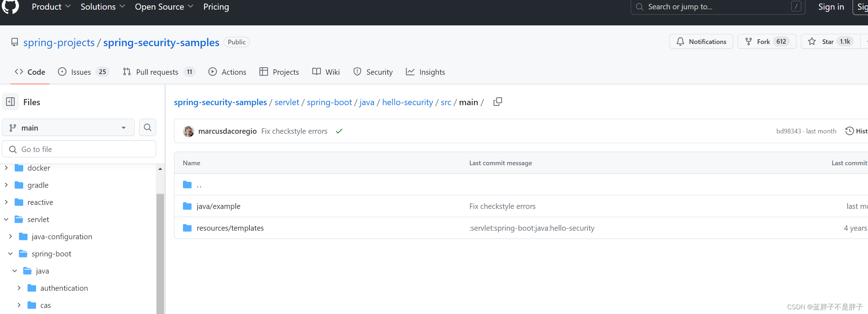Focus the Go to file input
The image size is (868, 314).
pyautogui.click(x=79, y=149)
